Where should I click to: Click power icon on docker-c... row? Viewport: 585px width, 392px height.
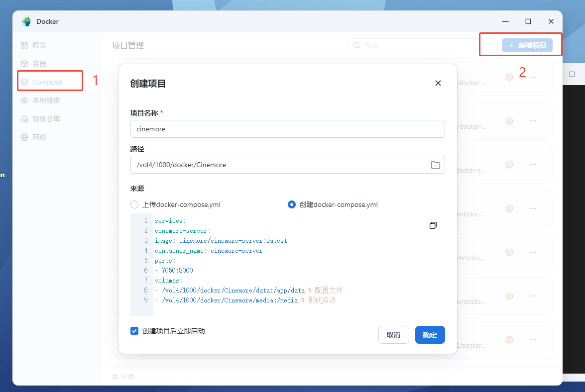(509, 165)
